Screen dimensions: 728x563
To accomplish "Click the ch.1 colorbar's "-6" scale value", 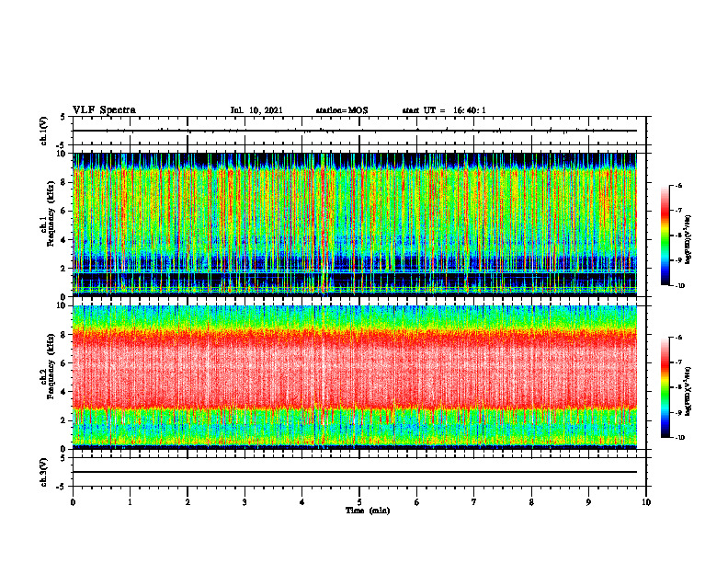I will tap(678, 186).
